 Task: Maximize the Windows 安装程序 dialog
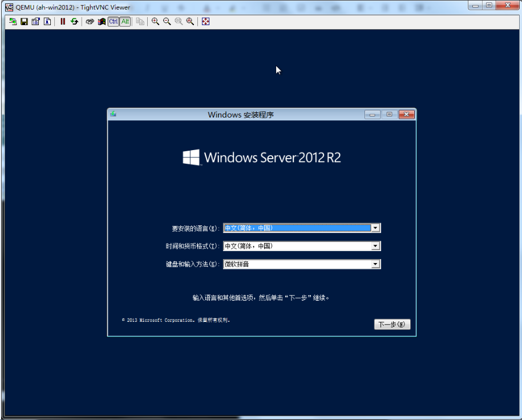pyautogui.click(x=389, y=115)
